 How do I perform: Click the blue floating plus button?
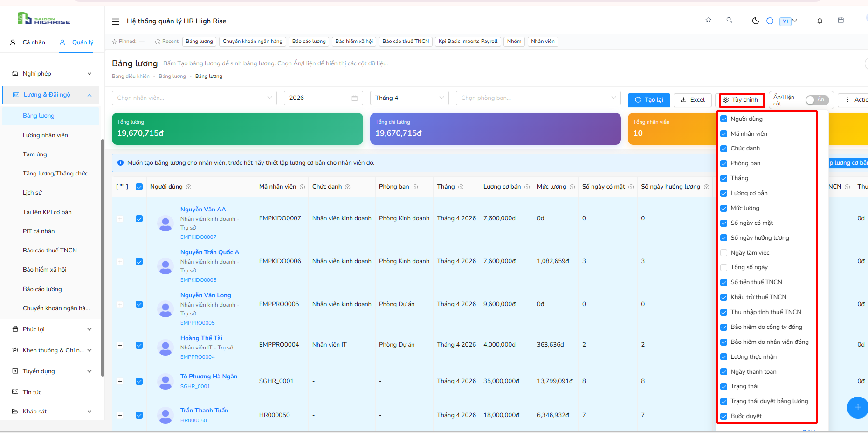(x=857, y=407)
